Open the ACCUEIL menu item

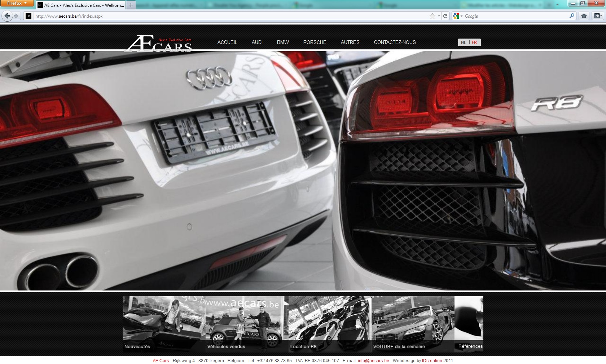coord(227,42)
